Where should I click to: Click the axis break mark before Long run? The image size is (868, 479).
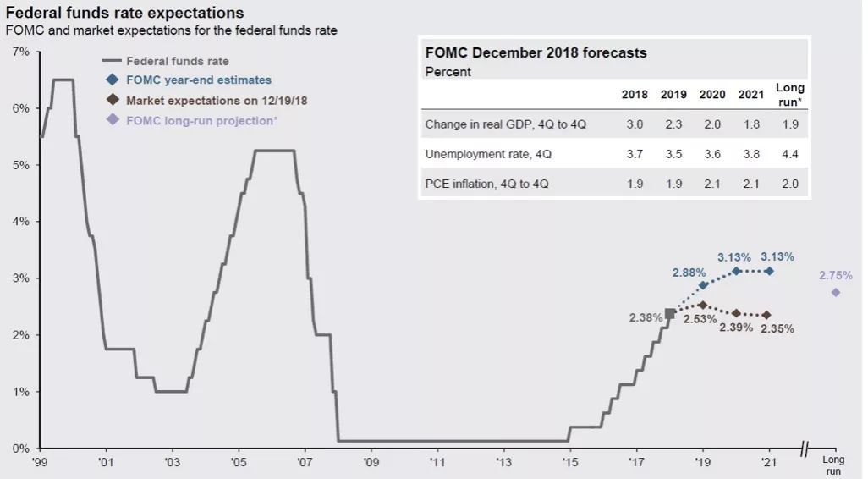click(805, 449)
